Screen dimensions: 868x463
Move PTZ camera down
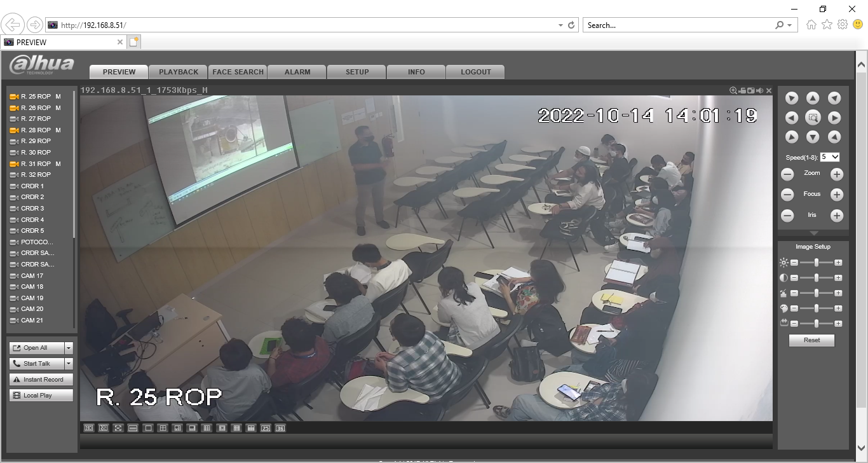tap(813, 137)
